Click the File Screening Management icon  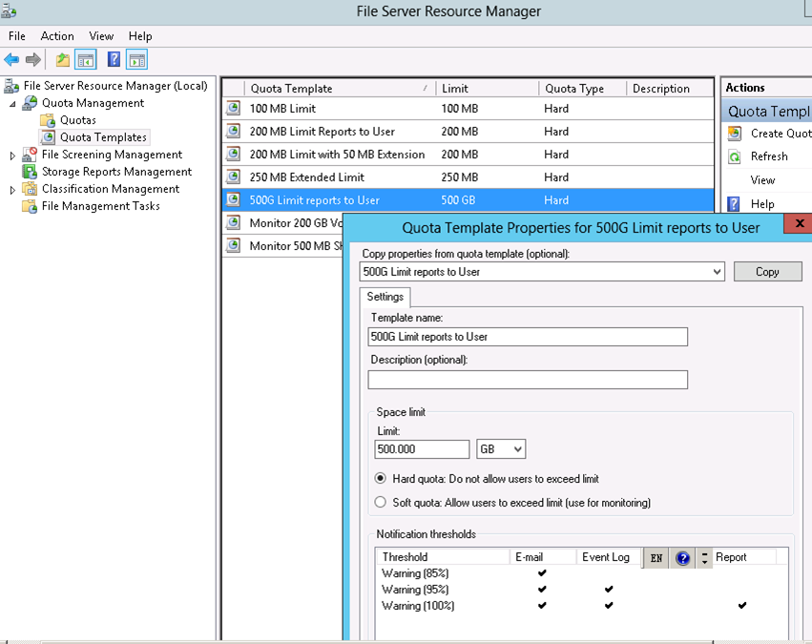tap(30, 155)
